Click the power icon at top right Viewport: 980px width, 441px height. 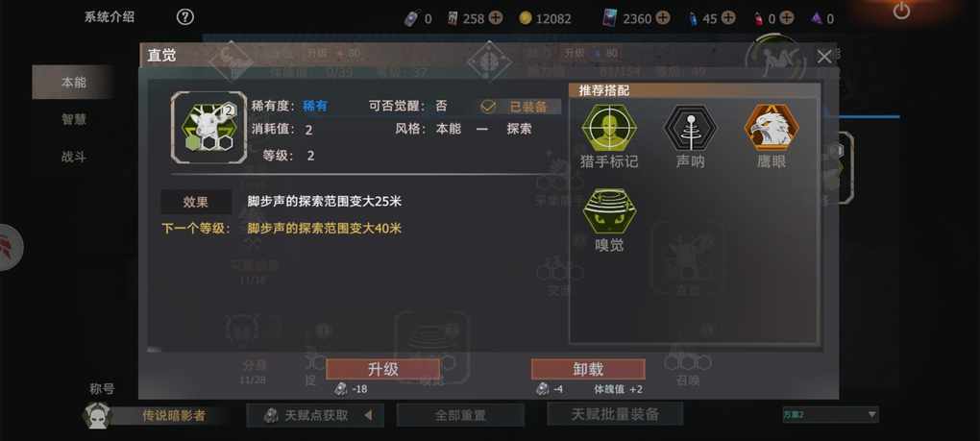point(901,11)
